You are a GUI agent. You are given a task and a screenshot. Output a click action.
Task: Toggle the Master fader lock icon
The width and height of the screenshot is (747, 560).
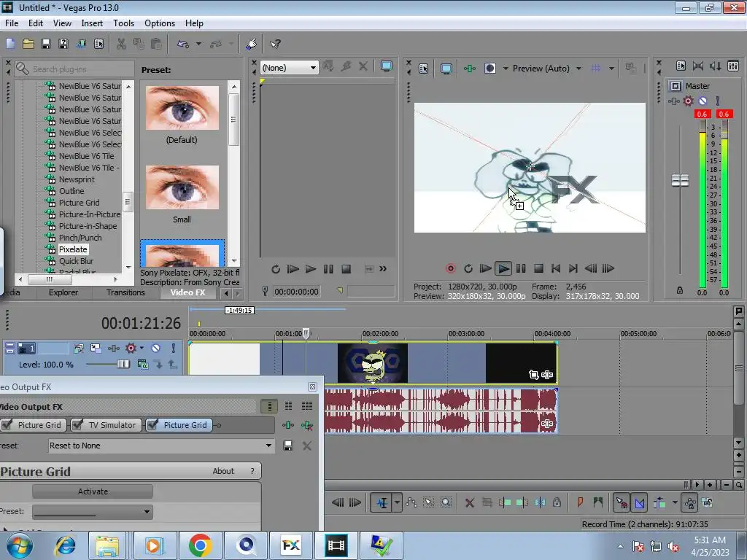click(680, 290)
